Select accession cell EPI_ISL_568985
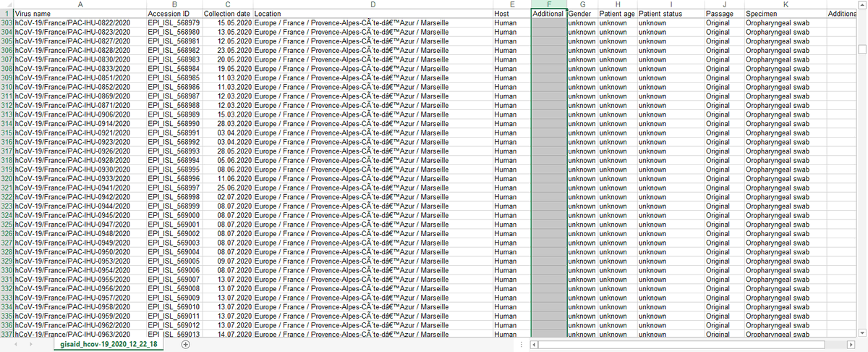The height and width of the screenshot is (352, 868). pyautogui.click(x=174, y=77)
